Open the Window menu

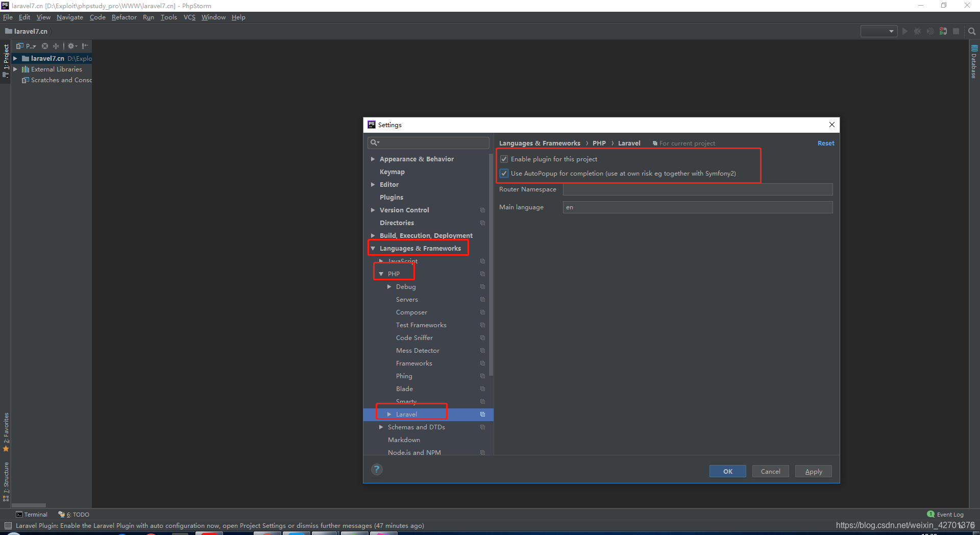[213, 17]
